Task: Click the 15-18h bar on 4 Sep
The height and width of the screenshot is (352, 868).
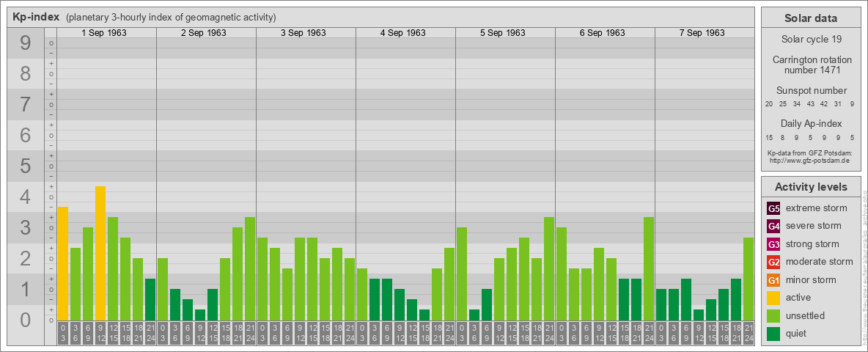Action: click(x=424, y=315)
